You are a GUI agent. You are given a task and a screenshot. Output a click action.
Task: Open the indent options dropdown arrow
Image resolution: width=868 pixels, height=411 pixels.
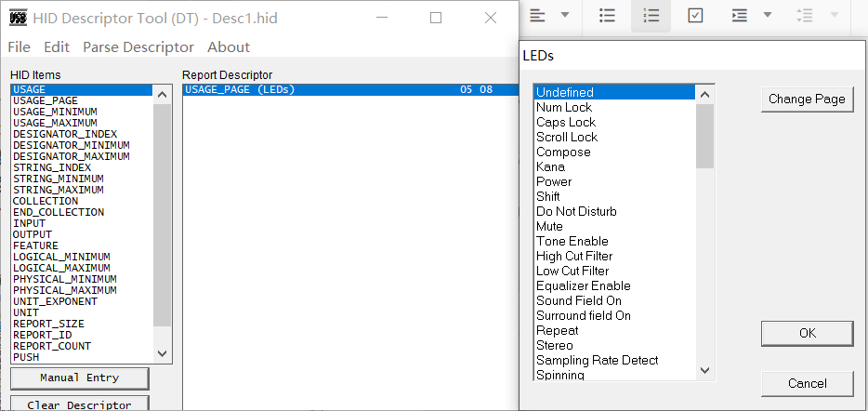point(767,15)
